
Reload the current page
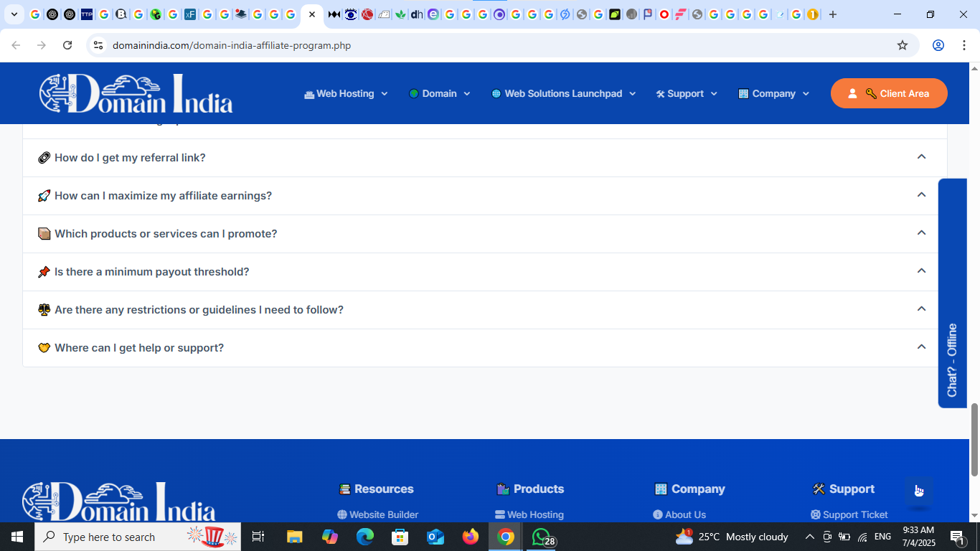pyautogui.click(x=67, y=45)
